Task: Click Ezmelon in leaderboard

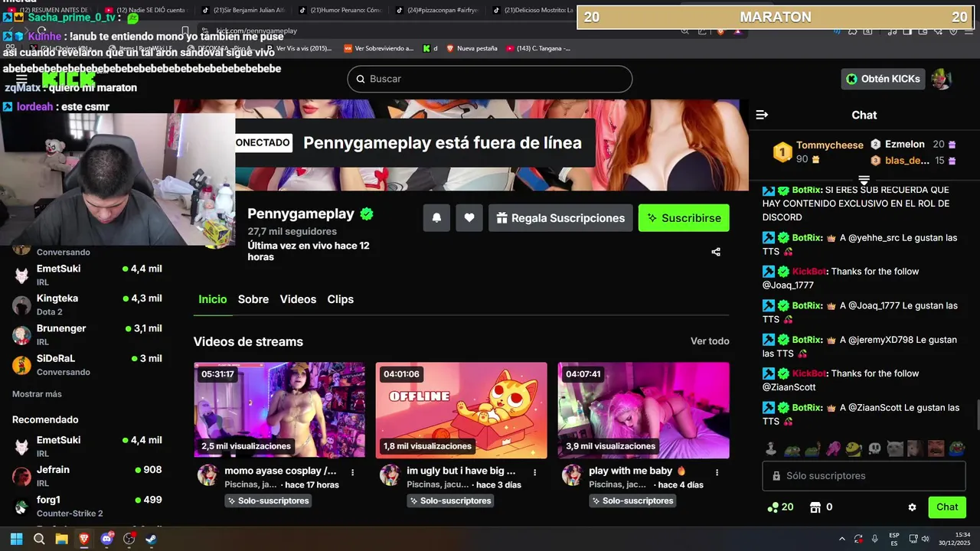Action: click(x=913, y=144)
